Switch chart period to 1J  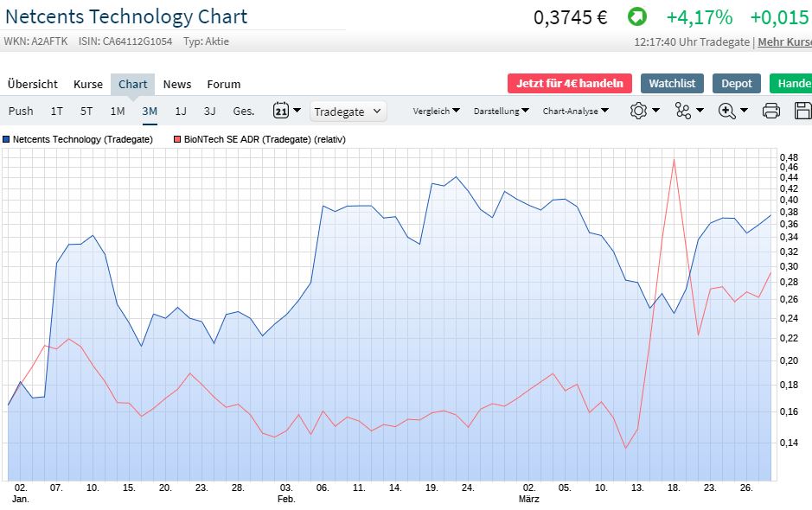tap(181, 111)
